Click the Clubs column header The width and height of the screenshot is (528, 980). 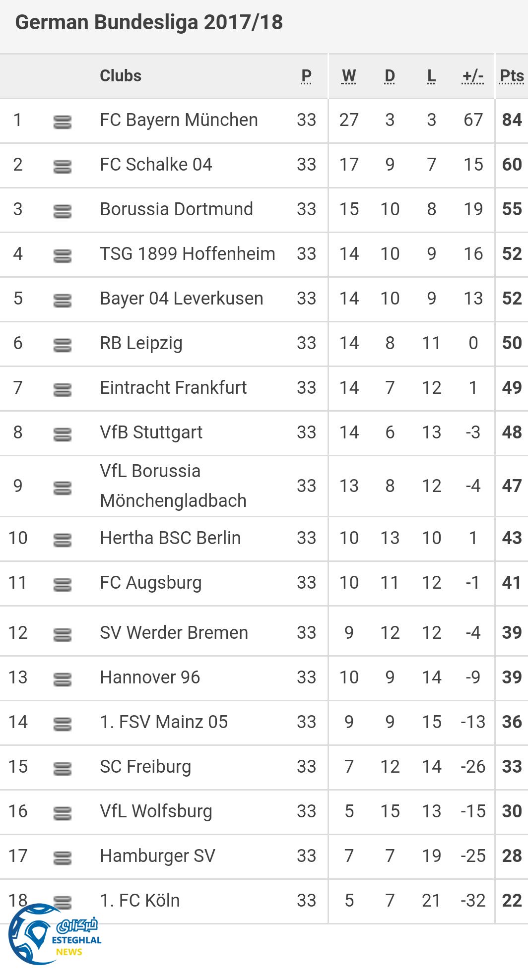[121, 76]
